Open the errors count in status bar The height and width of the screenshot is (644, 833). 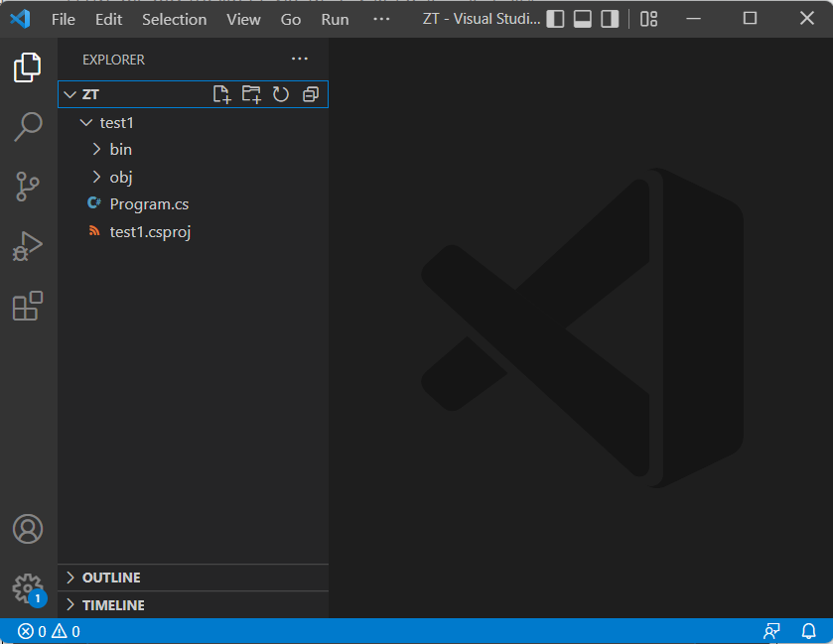pos(33,631)
